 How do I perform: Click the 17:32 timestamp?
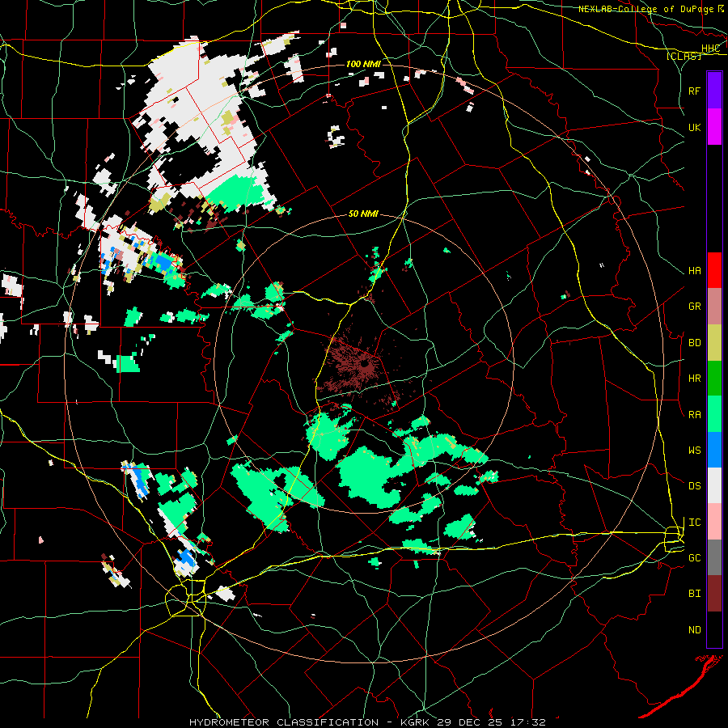click(x=530, y=722)
